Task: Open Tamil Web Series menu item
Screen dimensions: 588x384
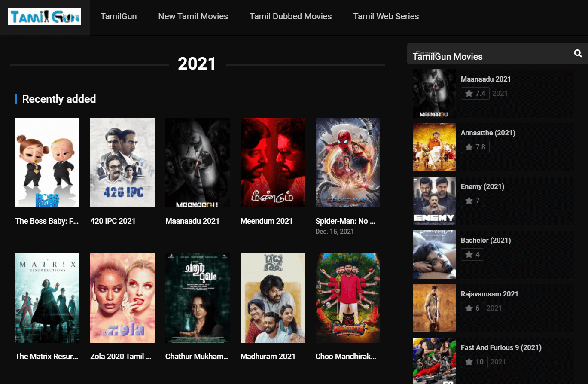Action: click(386, 17)
